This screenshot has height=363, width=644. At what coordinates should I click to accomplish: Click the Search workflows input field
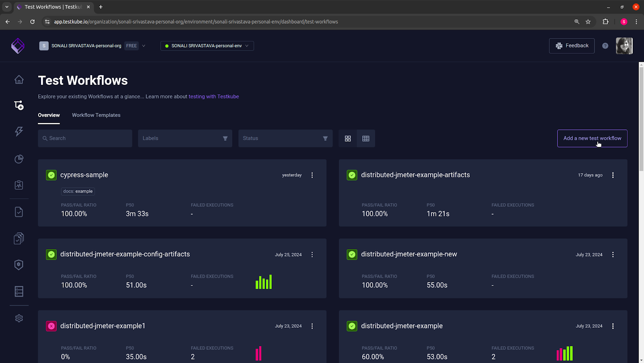tap(85, 138)
